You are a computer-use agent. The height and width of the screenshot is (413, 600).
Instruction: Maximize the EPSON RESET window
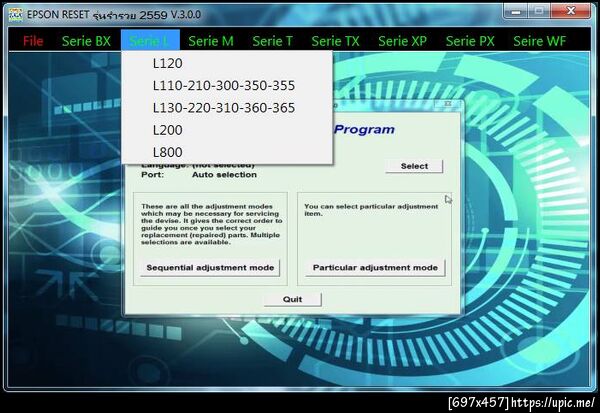[x=539, y=11]
